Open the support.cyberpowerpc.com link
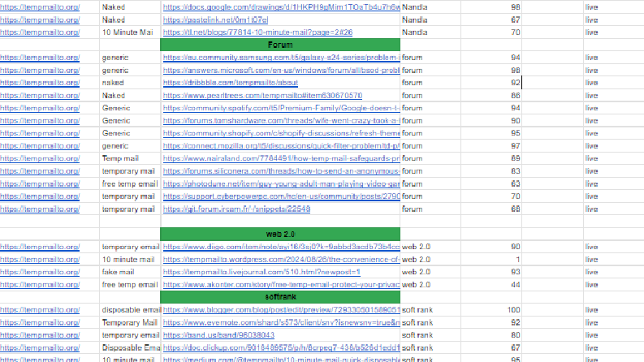644x362 pixels. point(281,196)
